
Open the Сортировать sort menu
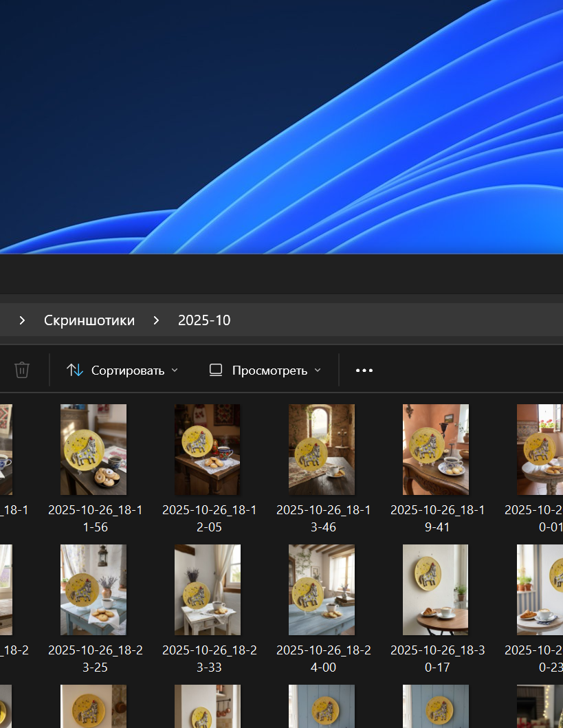click(122, 370)
